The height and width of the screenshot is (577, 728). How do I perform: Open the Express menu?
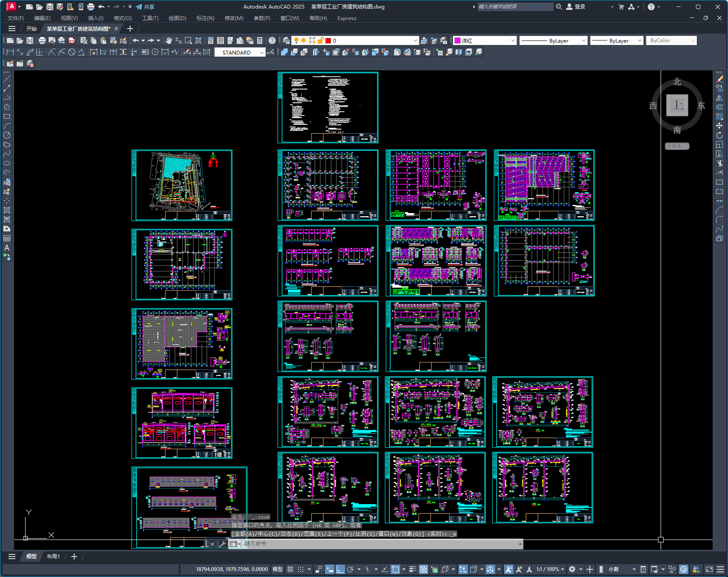347,18
